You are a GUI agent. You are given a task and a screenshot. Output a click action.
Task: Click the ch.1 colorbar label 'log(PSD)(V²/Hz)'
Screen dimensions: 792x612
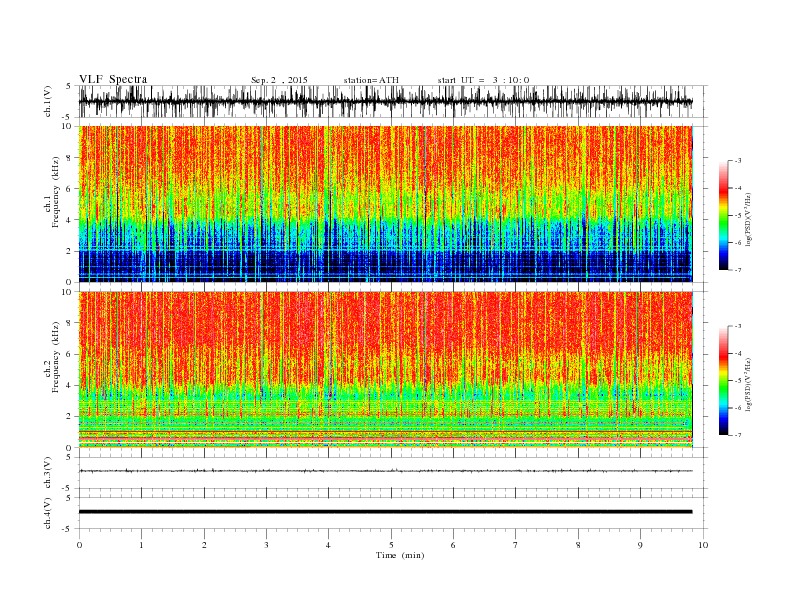[749, 219]
